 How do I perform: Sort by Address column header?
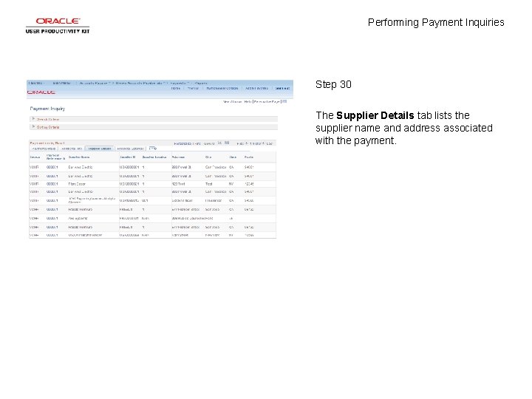(x=178, y=157)
